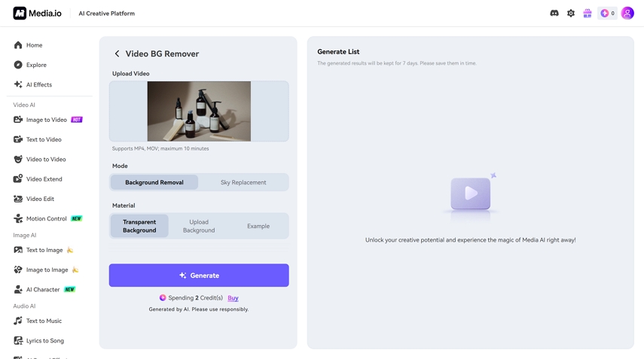644x359 pixels.
Task: Switch mode to Sky Replacement
Action: (x=243, y=183)
